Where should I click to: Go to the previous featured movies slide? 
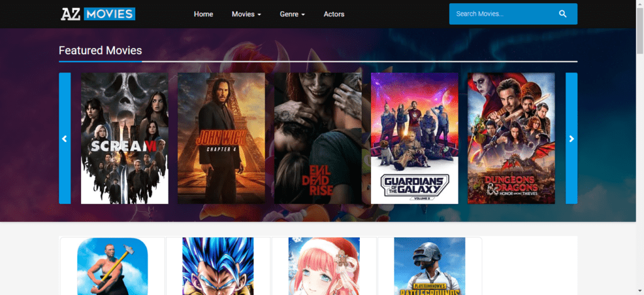65,138
